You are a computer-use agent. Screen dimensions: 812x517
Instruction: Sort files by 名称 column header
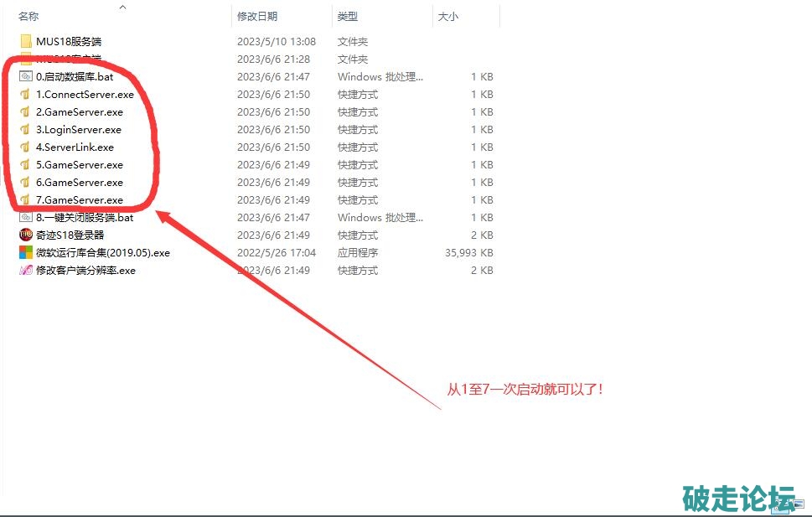(x=28, y=16)
